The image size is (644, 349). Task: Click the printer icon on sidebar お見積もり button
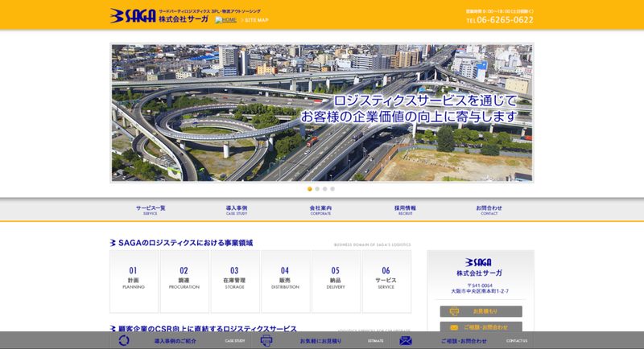454,311
